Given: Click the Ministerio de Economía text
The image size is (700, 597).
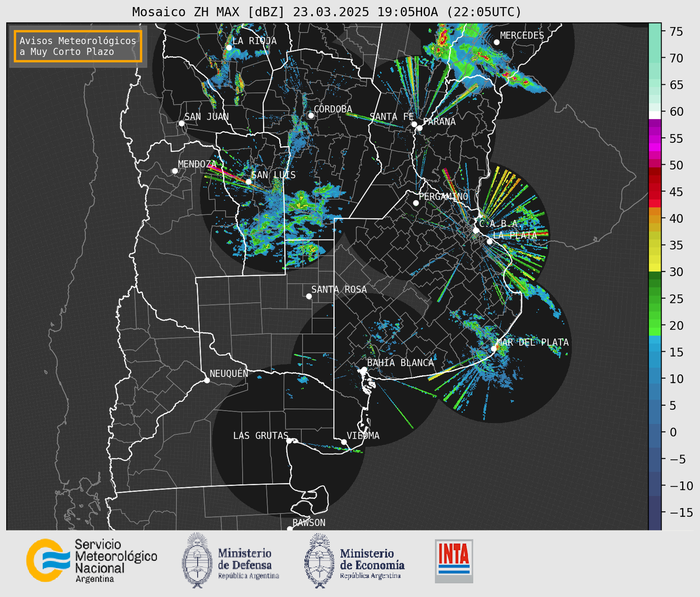Looking at the screenshot, I should pyautogui.click(x=372, y=563).
